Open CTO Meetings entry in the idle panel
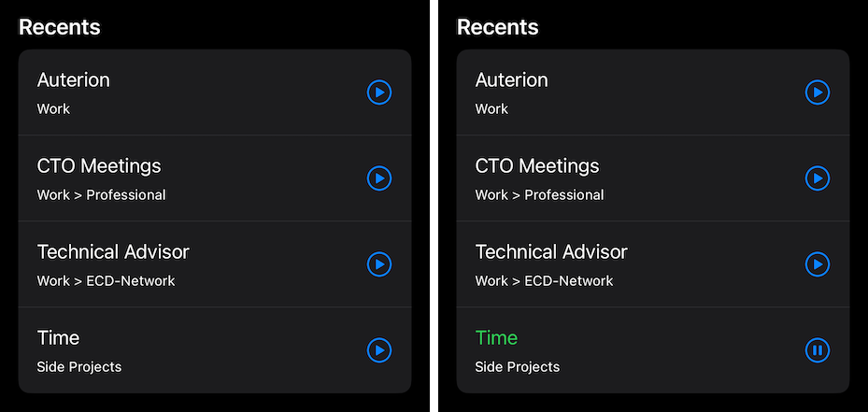868x412 pixels. tap(215, 178)
